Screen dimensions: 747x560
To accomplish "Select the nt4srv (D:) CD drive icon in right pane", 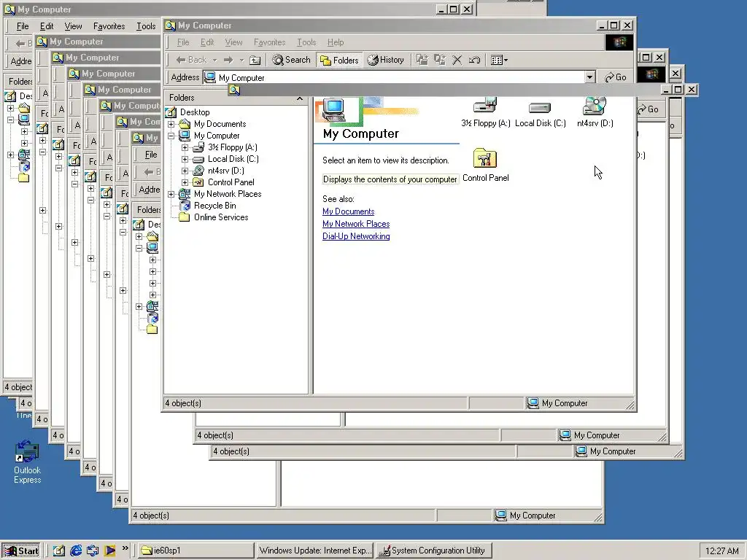I will [x=595, y=112].
